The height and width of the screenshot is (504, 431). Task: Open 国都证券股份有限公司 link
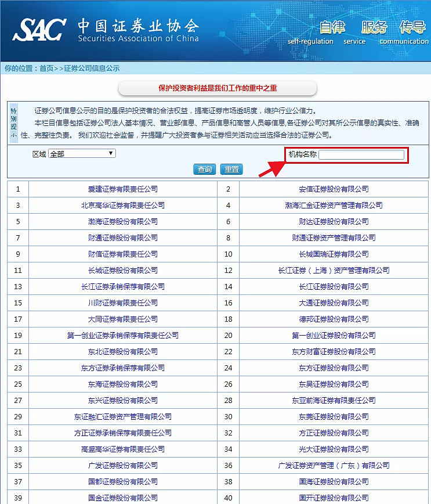[x=123, y=482]
